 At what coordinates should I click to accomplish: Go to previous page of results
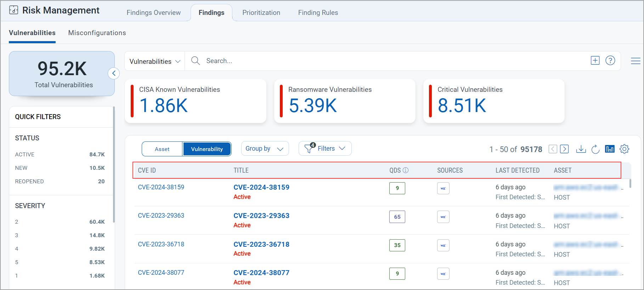coord(553,149)
